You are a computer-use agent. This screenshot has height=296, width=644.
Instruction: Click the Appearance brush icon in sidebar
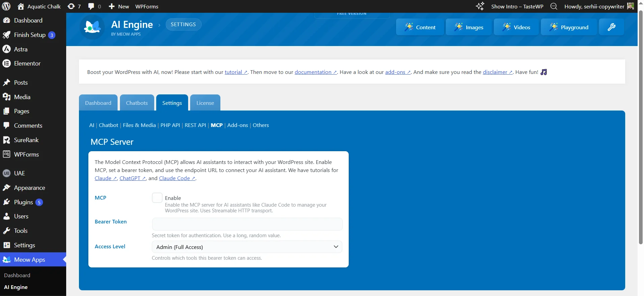7,188
